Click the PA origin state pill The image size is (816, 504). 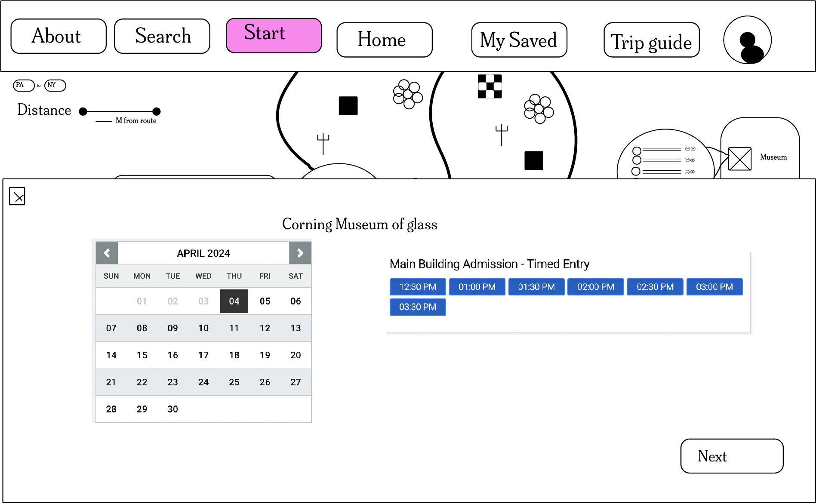[x=24, y=85]
